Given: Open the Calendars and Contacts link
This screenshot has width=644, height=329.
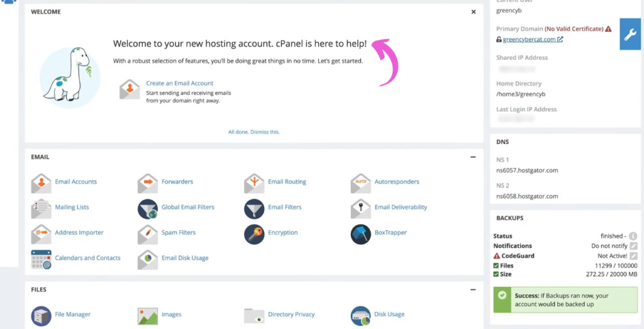Looking at the screenshot, I should pos(87,258).
